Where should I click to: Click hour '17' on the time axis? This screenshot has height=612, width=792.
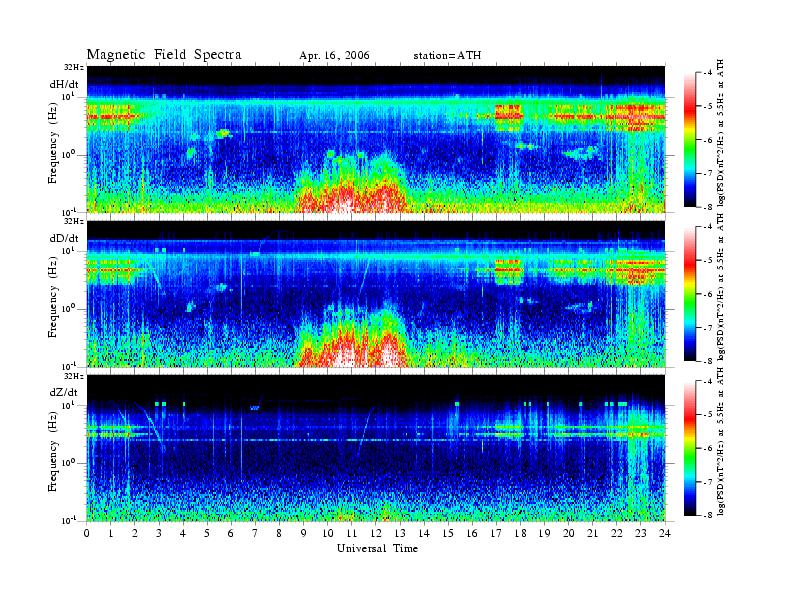497,534
